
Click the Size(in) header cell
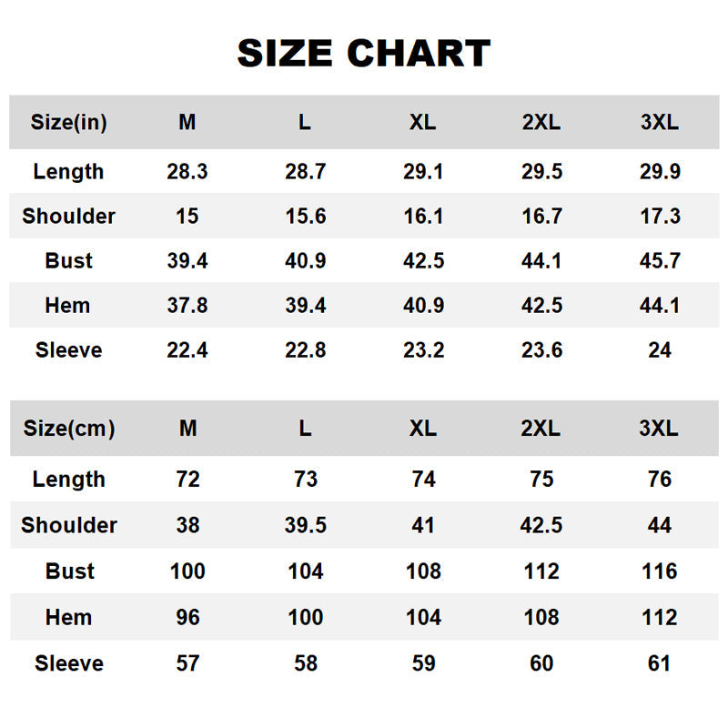[x=68, y=123]
